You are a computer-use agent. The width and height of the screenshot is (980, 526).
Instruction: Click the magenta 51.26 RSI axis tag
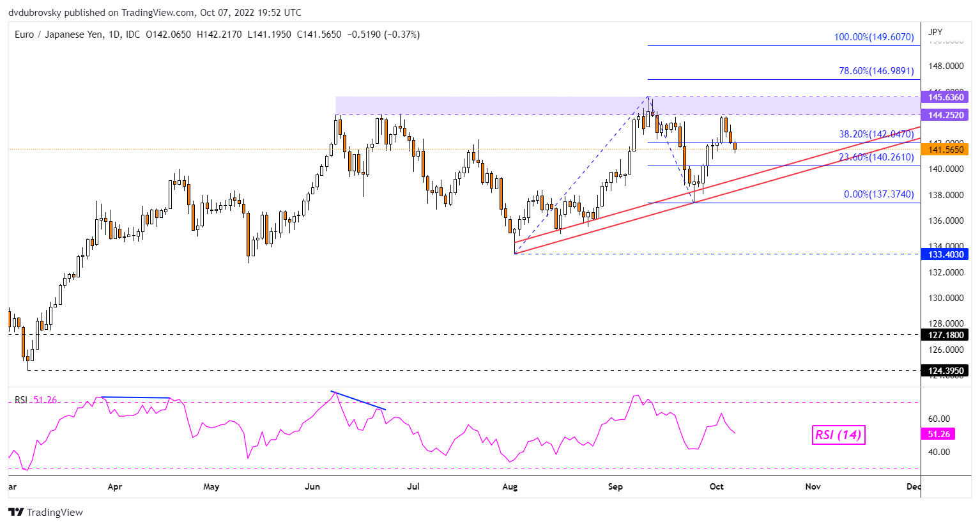click(938, 434)
